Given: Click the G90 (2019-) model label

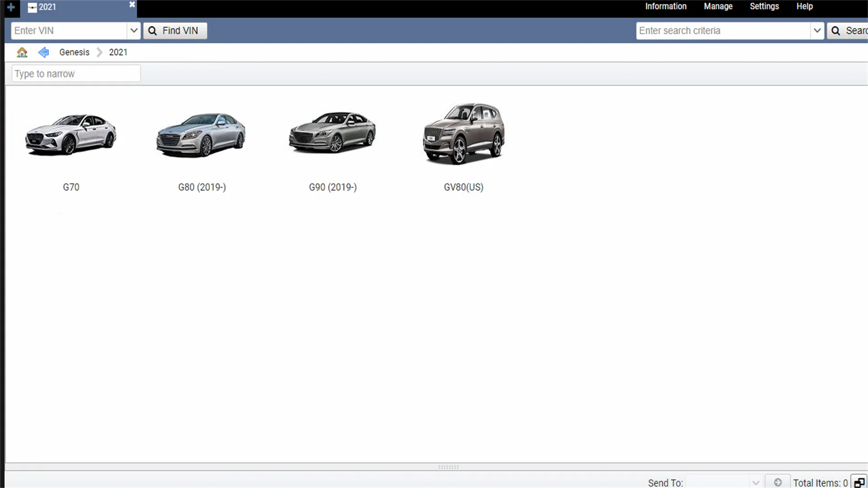Looking at the screenshot, I should click(333, 187).
